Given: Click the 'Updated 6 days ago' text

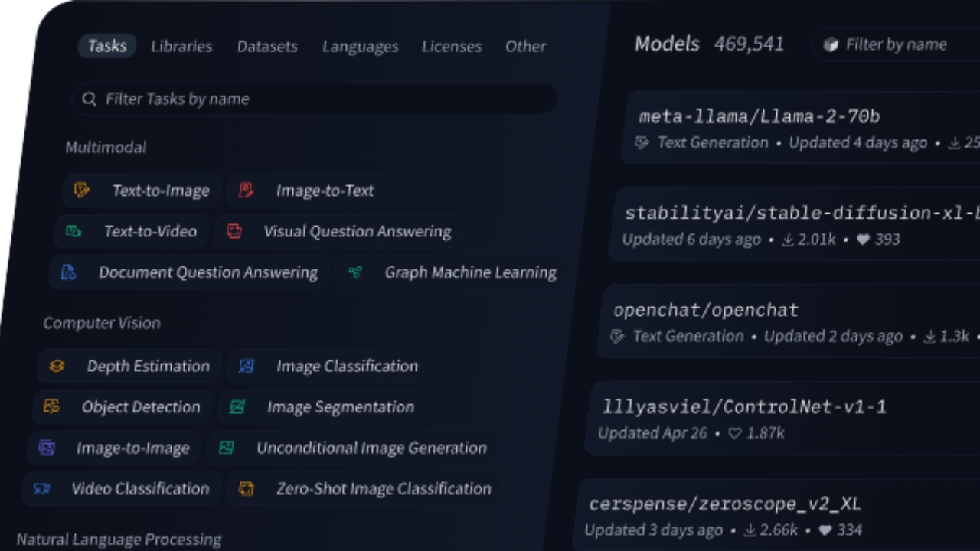Looking at the screenshot, I should 691,240.
